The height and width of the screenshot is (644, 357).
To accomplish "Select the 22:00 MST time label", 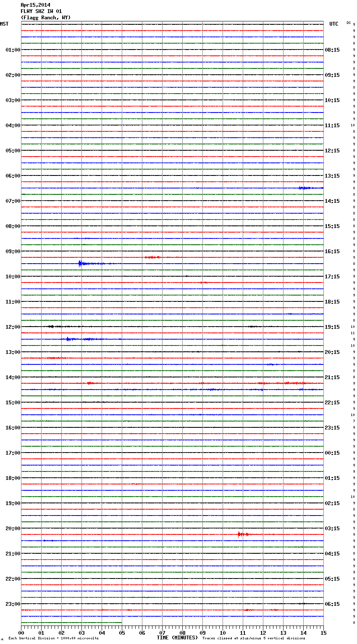I will point(13,579).
